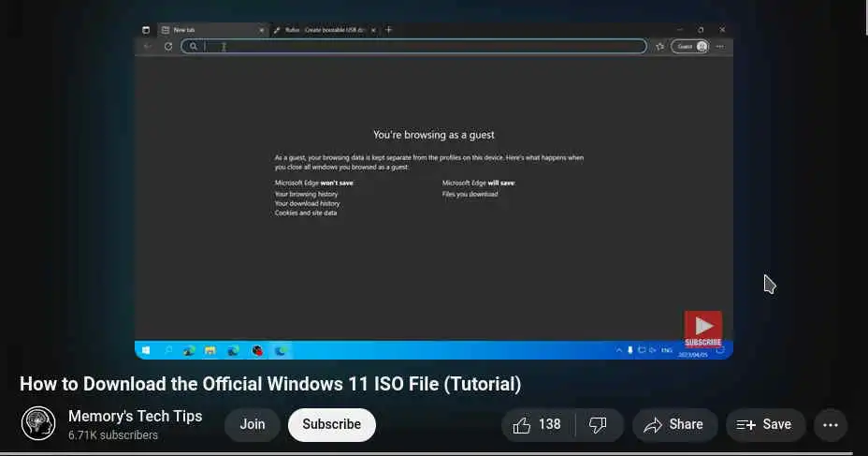The height and width of the screenshot is (456, 868).
Task: Share the video
Action: coord(674,425)
